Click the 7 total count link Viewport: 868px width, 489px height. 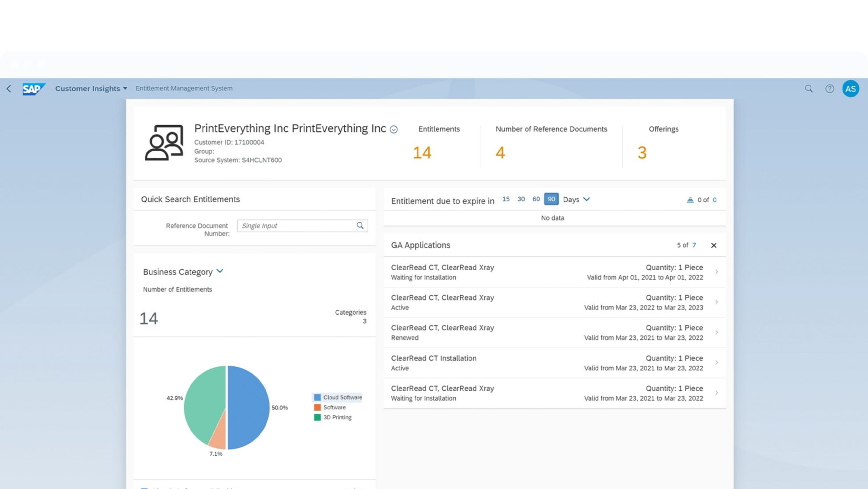click(694, 245)
